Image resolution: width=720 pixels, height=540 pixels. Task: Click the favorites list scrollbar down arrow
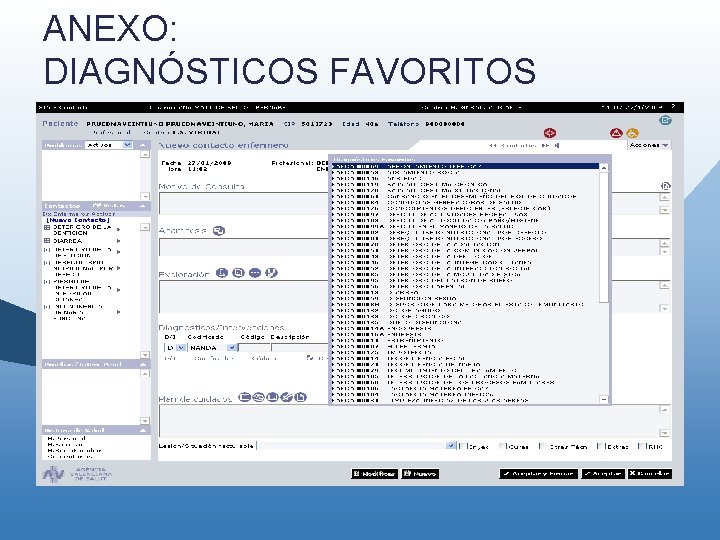(604, 399)
